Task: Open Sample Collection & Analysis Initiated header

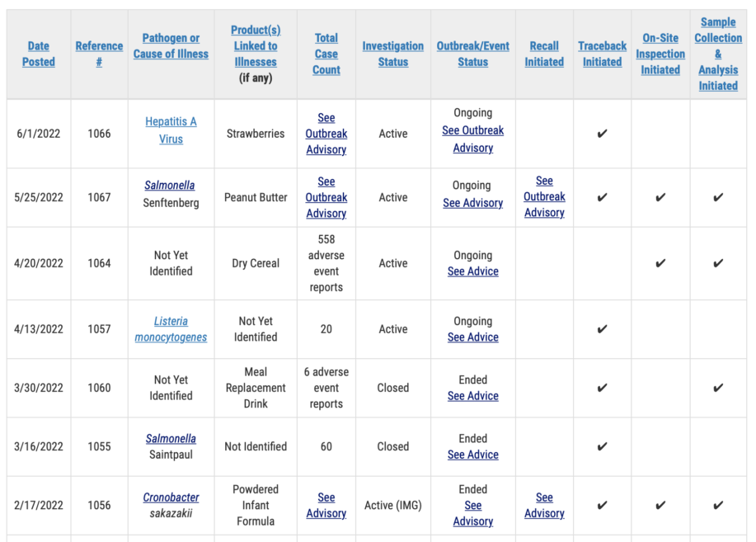Action: pos(718,54)
